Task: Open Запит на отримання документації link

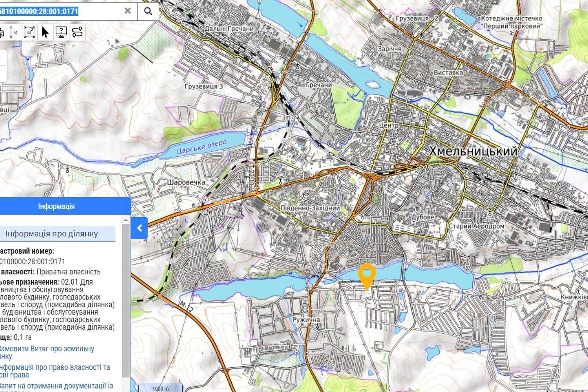Action: click(x=56, y=387)
